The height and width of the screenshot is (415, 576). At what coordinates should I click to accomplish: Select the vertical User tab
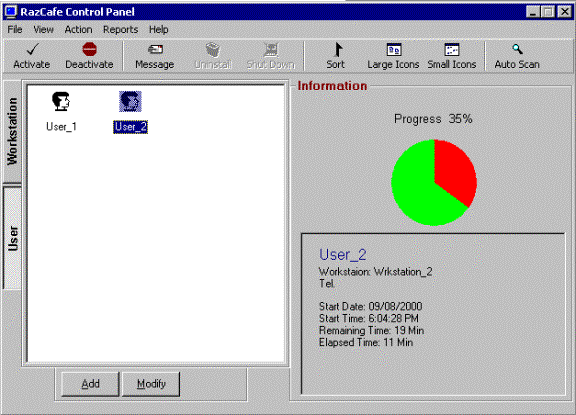coord(12,238)
